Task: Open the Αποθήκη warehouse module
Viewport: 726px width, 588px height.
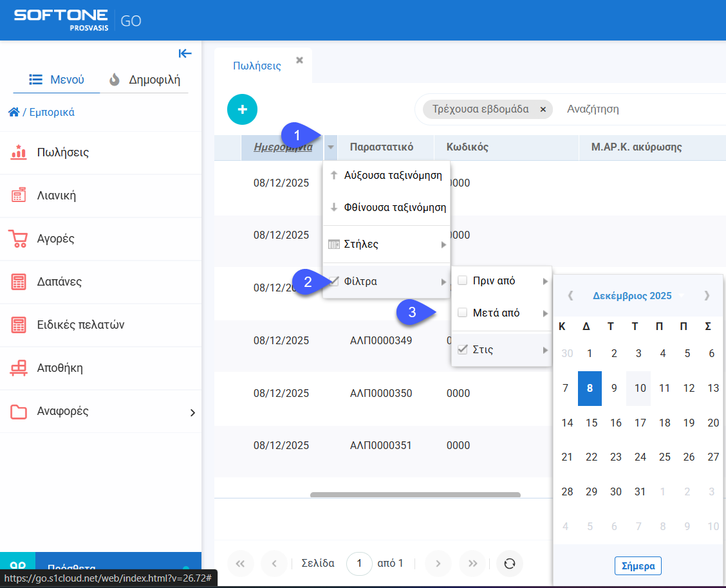Action: (60, 368)
